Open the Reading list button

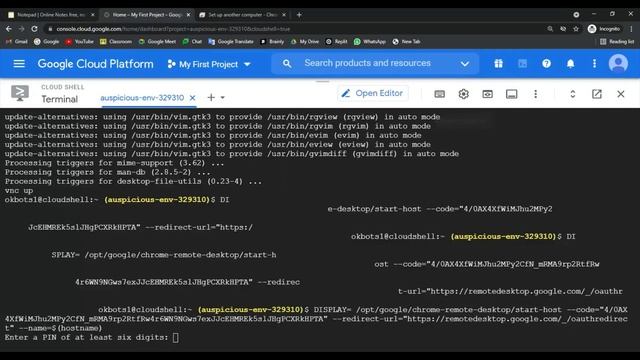617,42
